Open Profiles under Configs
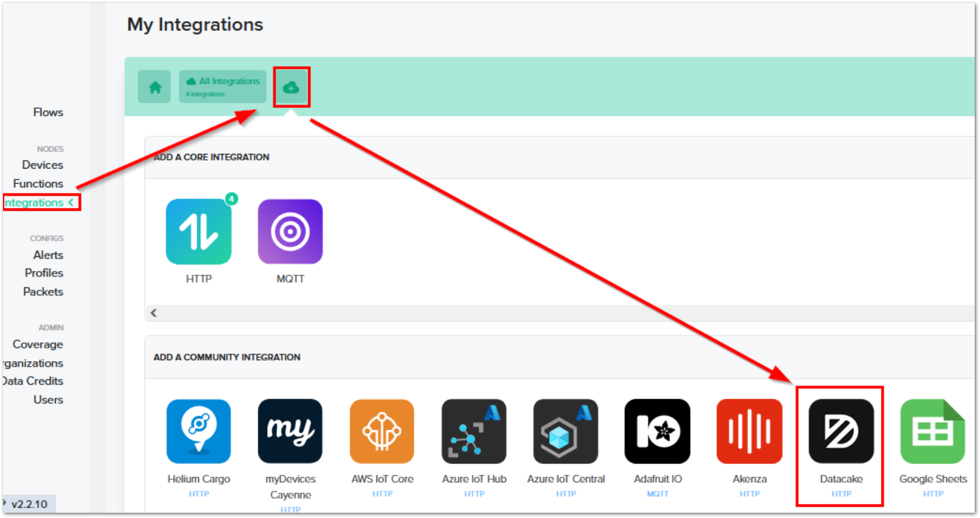Viewport: 980px width, 518px height. tap(44, 273)
